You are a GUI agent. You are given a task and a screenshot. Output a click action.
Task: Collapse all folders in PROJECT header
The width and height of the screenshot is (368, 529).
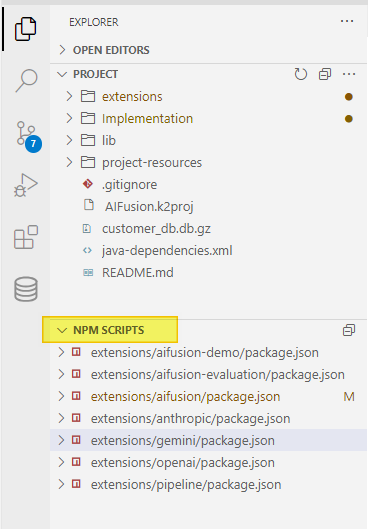(325, 74)
